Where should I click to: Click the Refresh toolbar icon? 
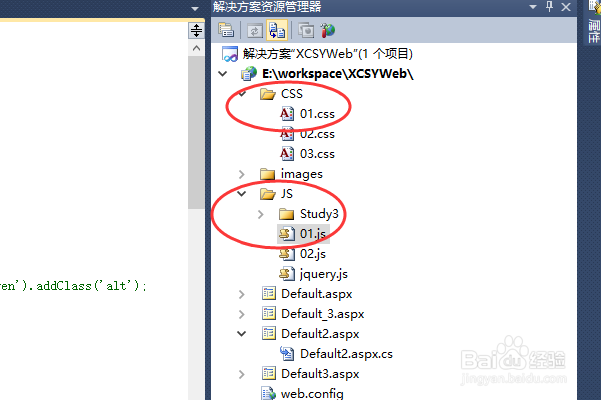pyautogui.click(x=255, y=31)
